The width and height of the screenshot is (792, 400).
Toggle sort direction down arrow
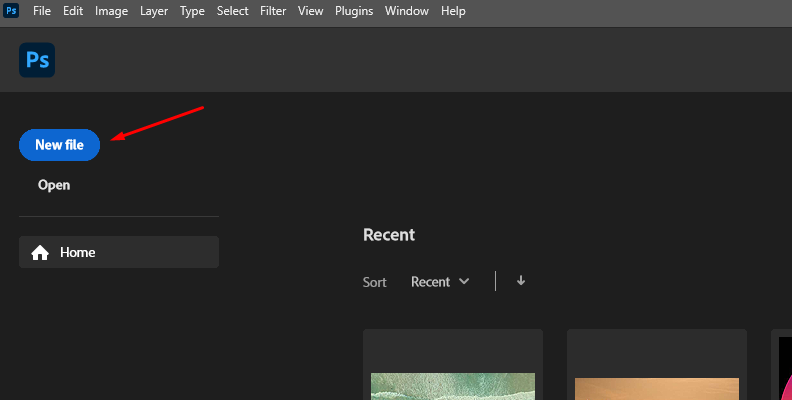(x=521, y=281)
